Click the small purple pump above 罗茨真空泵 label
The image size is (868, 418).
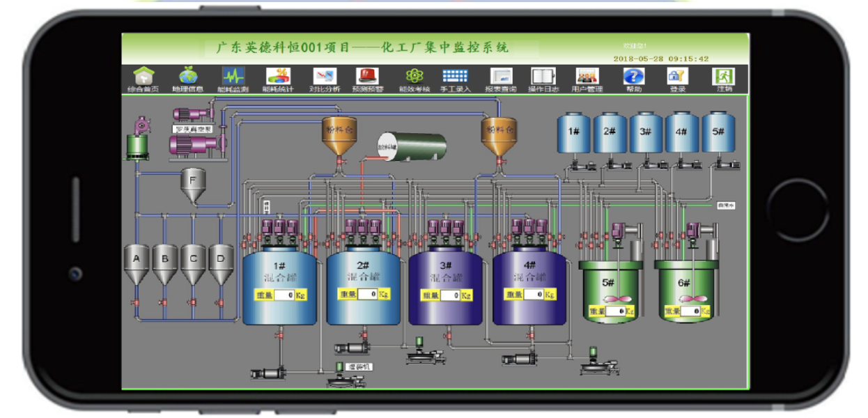click(x=194, y=115)
